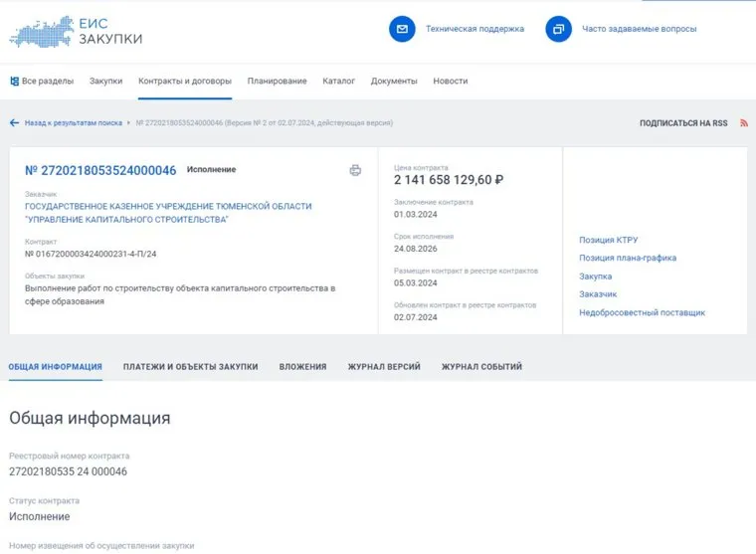This screenshot has width=756, height=554.
Task: Click the FAQ circular icon
Action: (x=558, y=29)
